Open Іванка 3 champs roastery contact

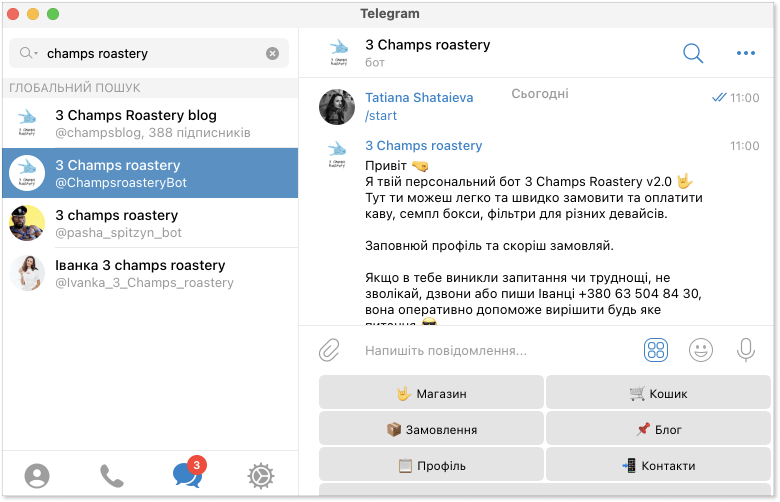tap(150, 273)
